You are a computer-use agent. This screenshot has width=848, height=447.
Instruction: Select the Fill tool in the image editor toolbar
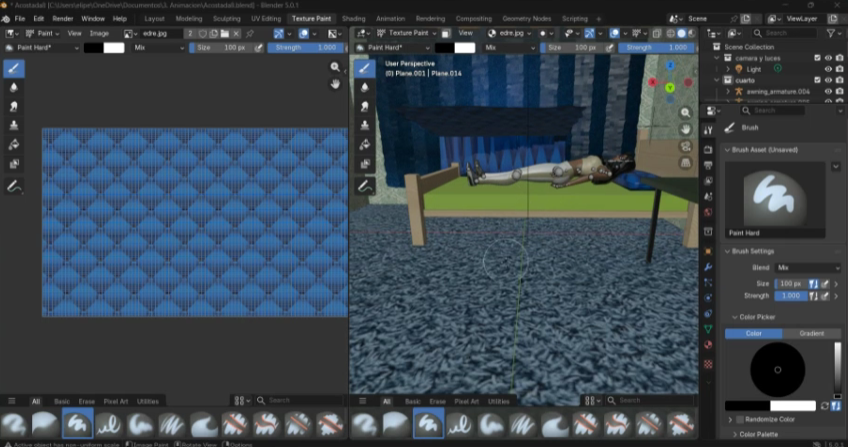[14, 145]
